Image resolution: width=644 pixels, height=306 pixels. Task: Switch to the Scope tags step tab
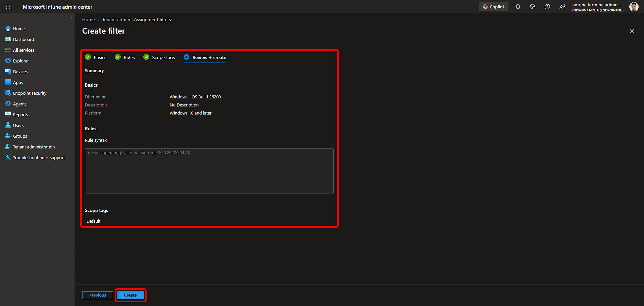(x=159, y=57)
